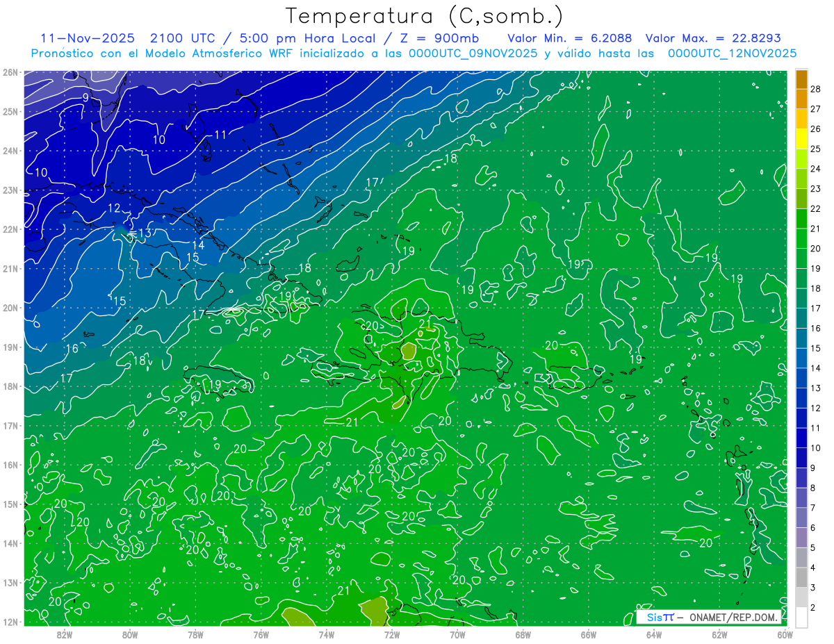
Task: Click the "25N" latitude axis label
Action: point(10,111)
